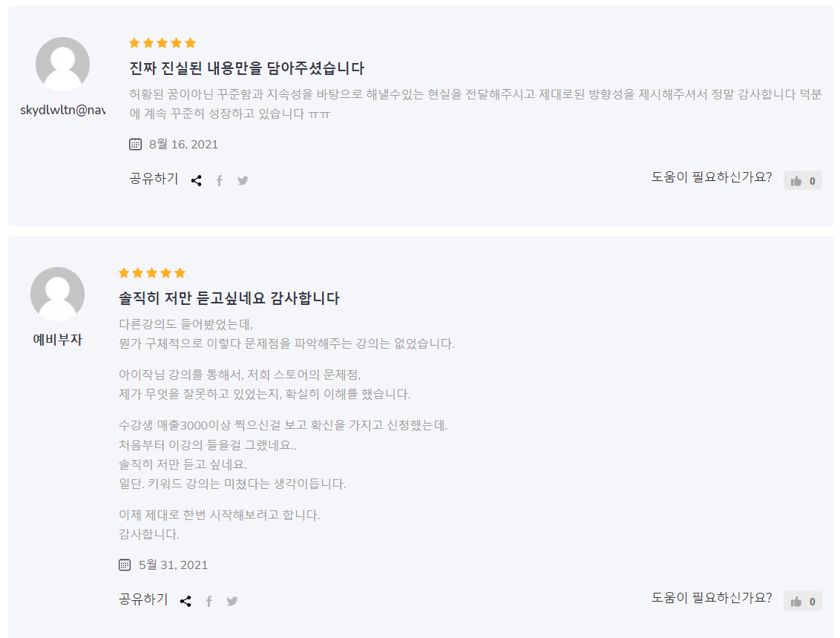Share skydlwltn review on Twitter
This screenshot has width=840, height=638.
243,180
